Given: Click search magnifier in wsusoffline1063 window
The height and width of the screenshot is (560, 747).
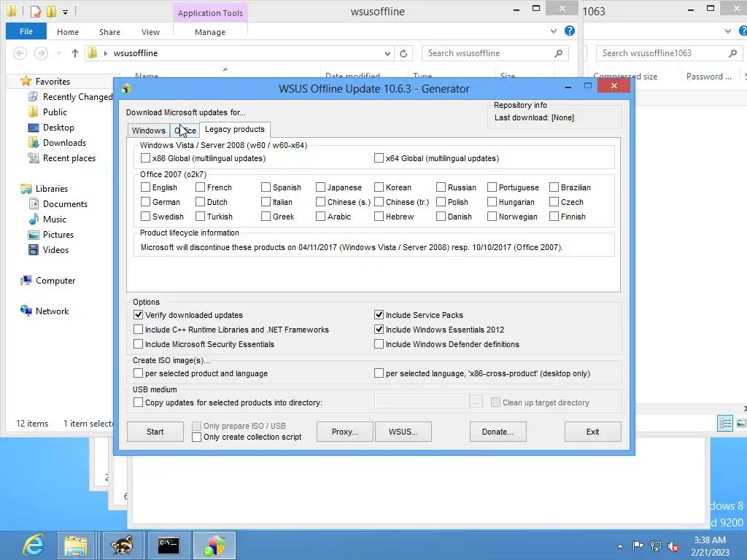Looking at the screenshot, I should point(732,53).
